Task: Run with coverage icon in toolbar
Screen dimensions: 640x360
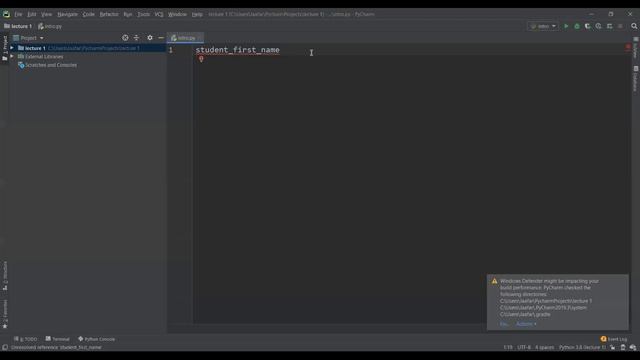Action: click(x=587, y=26)
